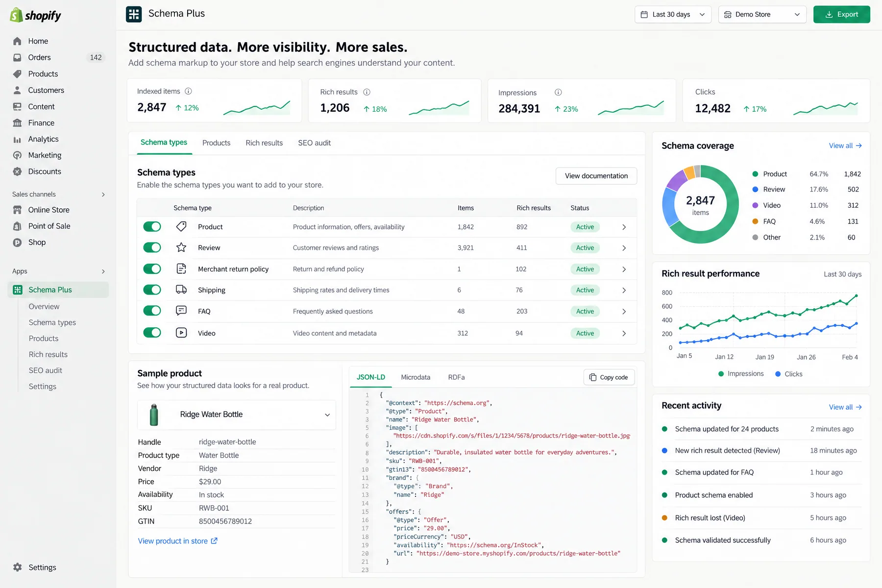Screen dimensions: 882x588
Task: Click the Ridge Water Bottle thumbnail image
Action: [154, 415]
